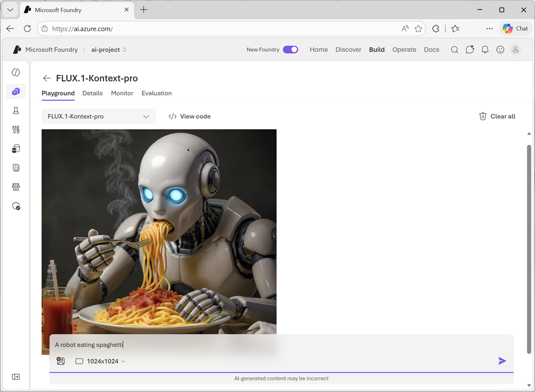Open the Copilot Chat button
This screenshot has width=535, height=392.
516,29
